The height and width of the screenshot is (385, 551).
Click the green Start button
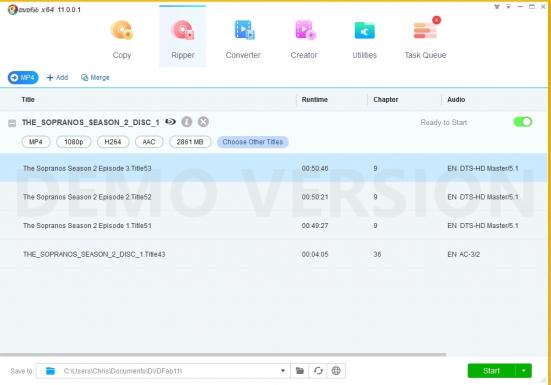click(x=491, y=371)
